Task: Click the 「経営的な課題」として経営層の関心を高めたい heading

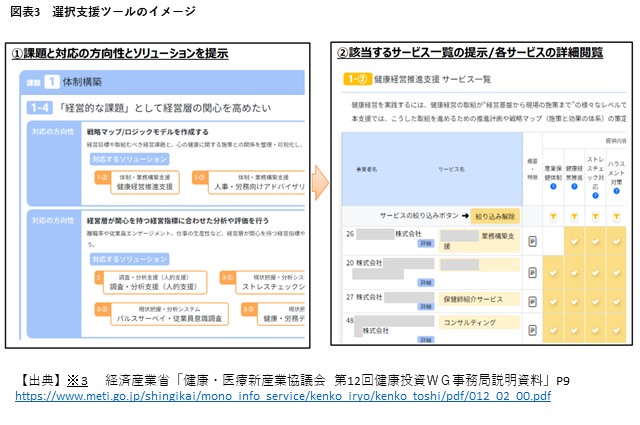Action: click(x=164, y=108)
